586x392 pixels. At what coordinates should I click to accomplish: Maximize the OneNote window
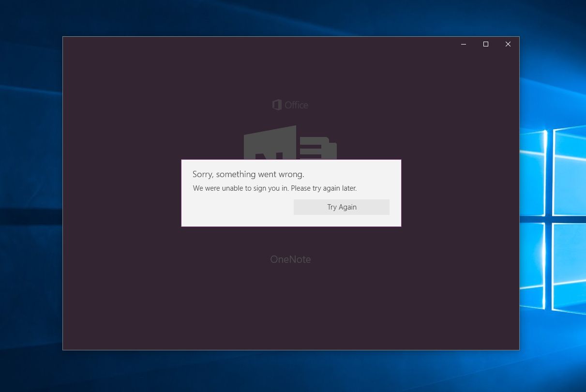click(x=486, y=44)
